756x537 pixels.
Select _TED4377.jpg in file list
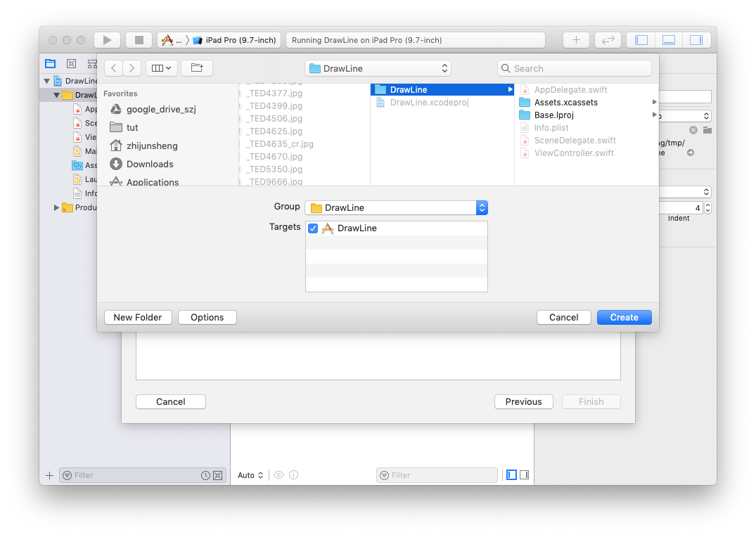tap(275, 93)
